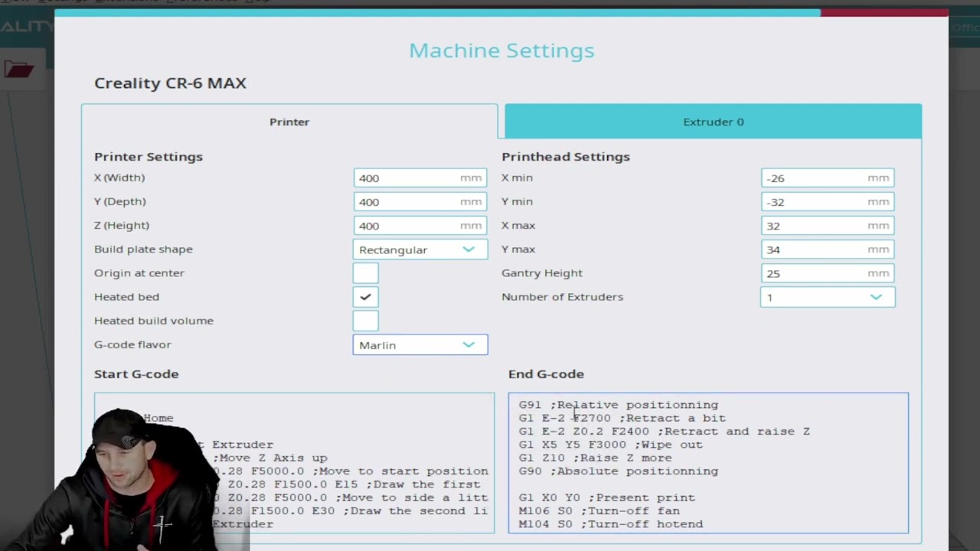Click the 'Retract a bit' line
The height and width of the screenshot is (551, 980).
pos(622,418)
